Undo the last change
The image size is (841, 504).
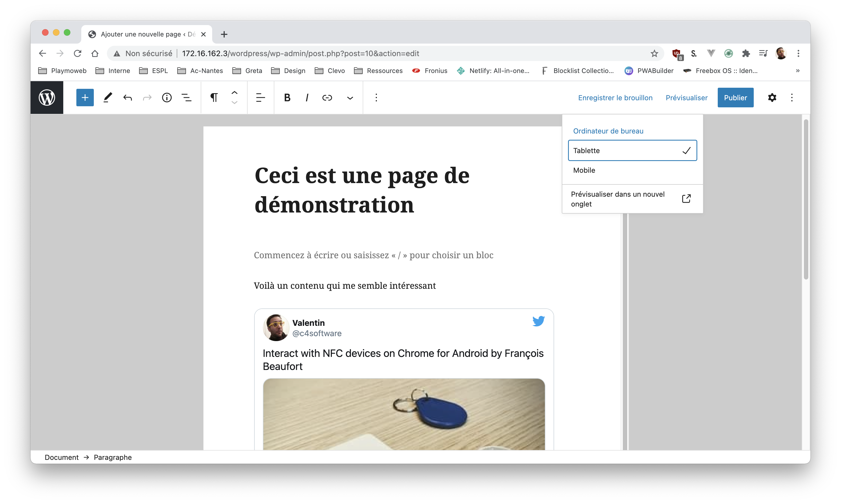(x=127, y=98)
